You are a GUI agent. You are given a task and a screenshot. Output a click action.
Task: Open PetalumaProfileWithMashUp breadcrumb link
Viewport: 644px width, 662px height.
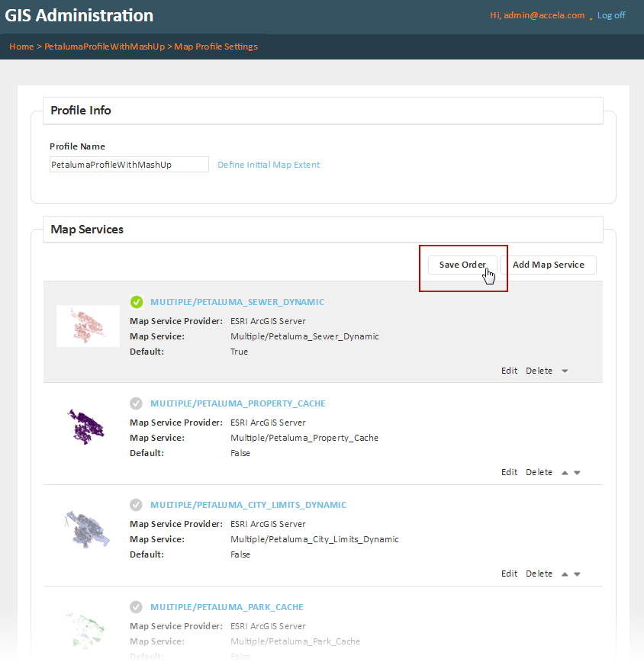105,47
